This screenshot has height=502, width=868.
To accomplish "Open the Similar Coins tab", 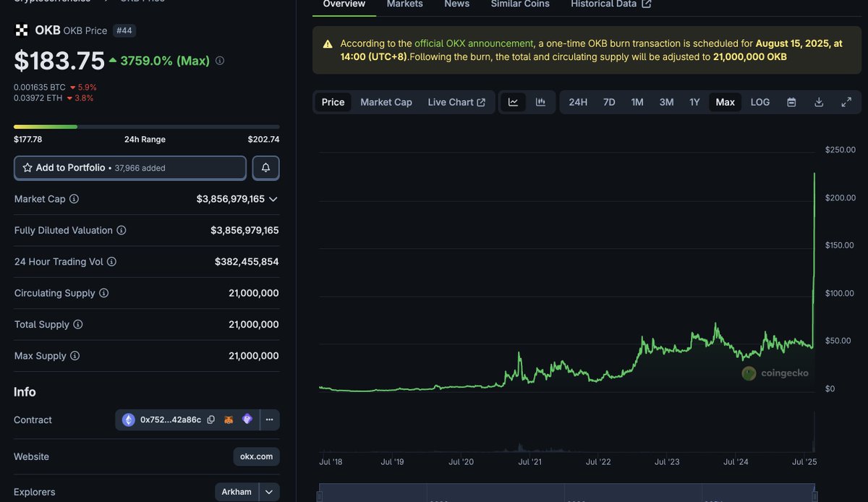I will tap(520, 4).
